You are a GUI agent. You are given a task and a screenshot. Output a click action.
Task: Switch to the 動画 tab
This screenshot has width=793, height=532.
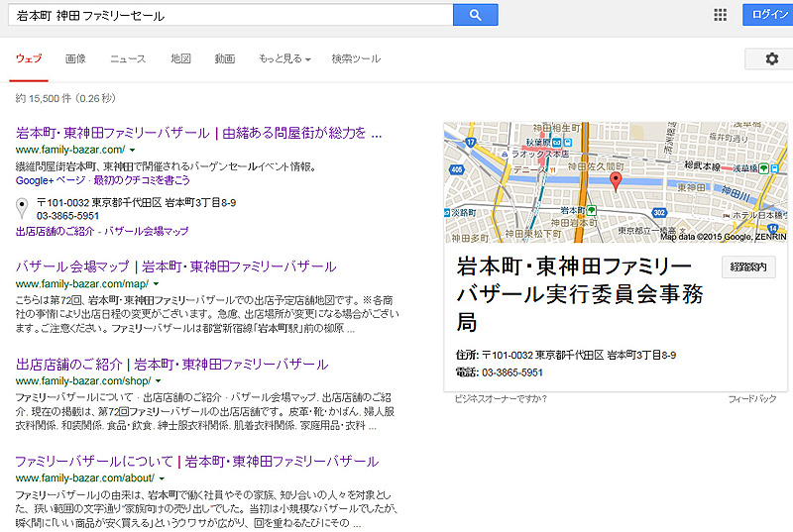point(225,58)
